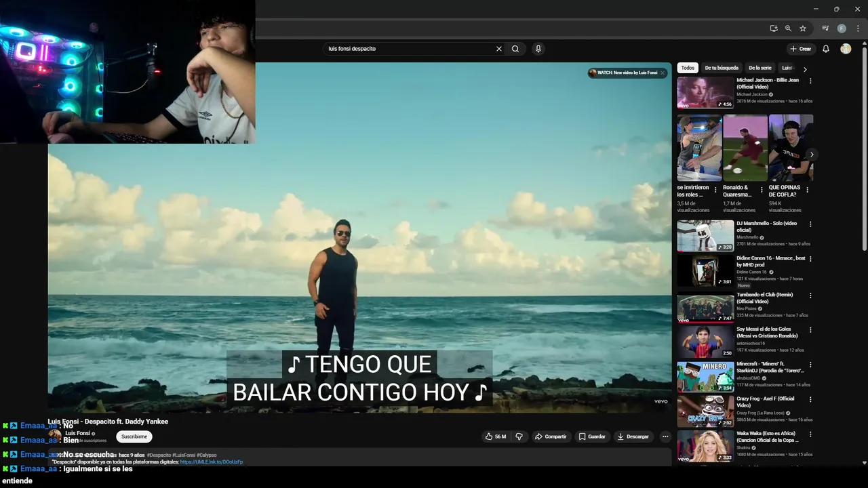Click the Suscribirme button
The width and height of the screenshot is (868, 488).
134,436
